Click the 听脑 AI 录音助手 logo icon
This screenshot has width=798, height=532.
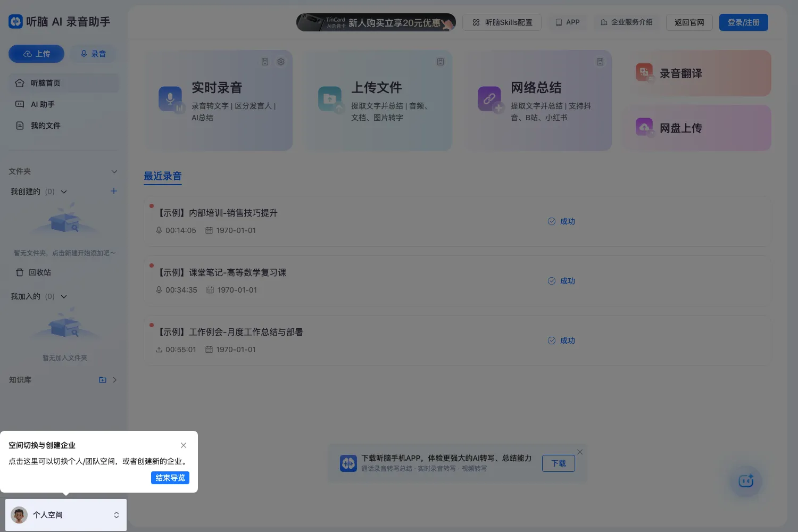coord(15,21)
